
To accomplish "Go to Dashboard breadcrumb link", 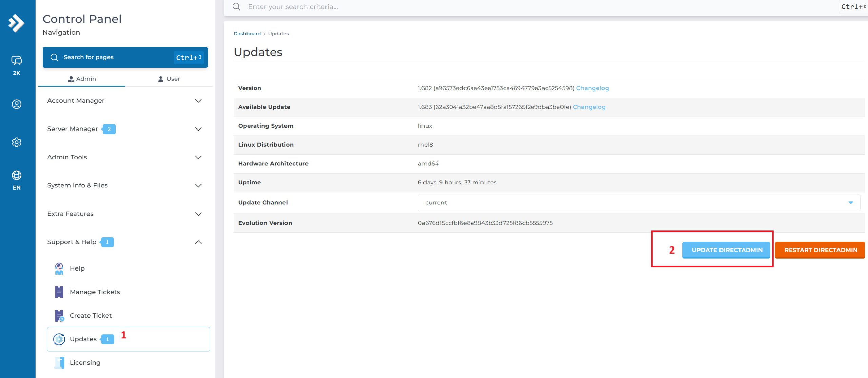I will point(247,34).
